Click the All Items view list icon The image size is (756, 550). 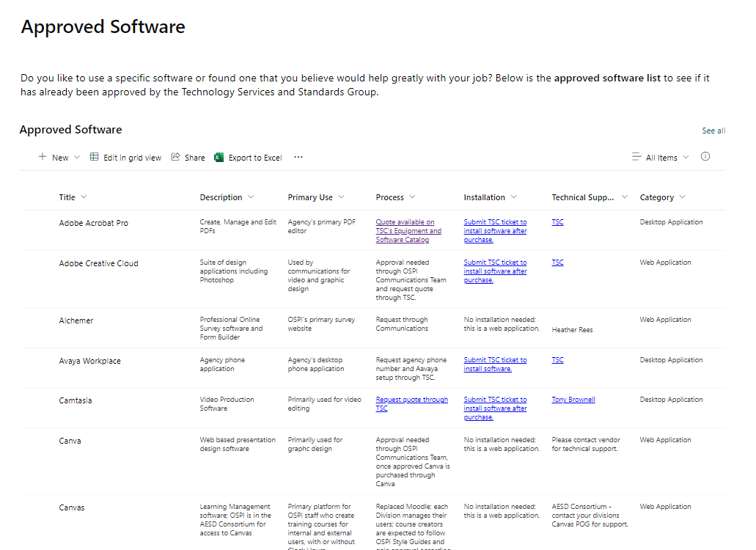click(x=636, y=157)
